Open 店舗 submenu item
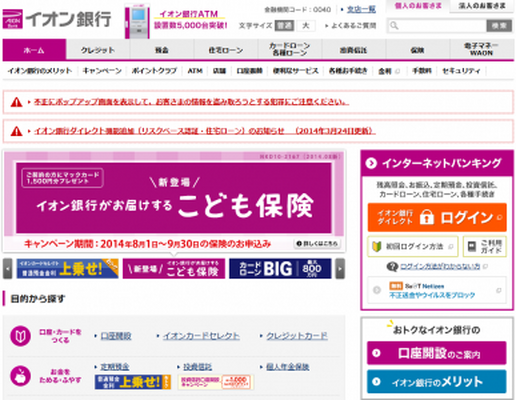 click(219, 71)
